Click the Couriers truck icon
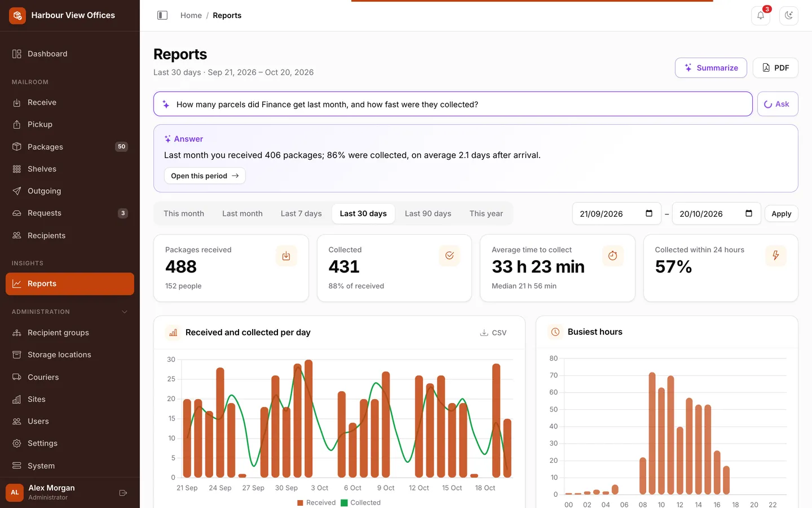The image size is (812, 508). (17, 377)
